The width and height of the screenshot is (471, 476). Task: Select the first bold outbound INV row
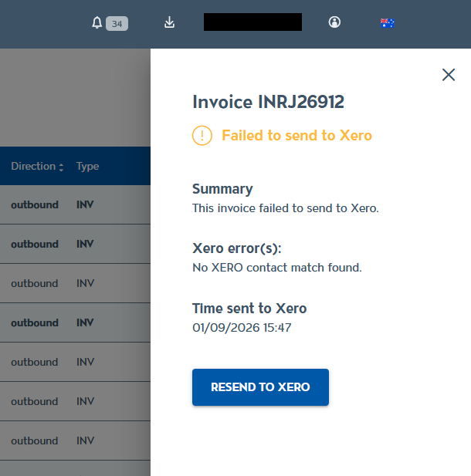[75, 204]
